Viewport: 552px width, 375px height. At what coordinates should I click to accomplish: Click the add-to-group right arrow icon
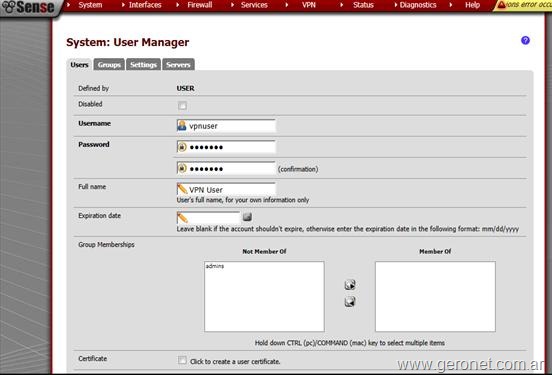pos(350,285)
